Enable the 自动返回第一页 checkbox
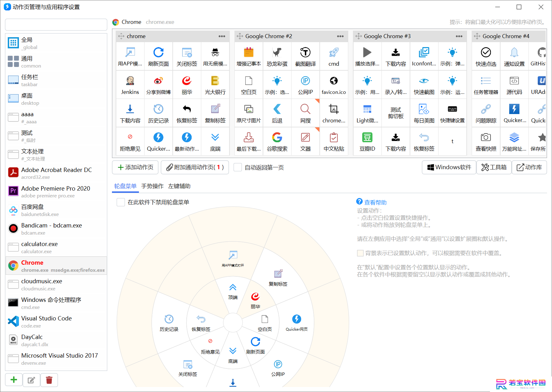552x392 pixels. pyautogui.click(x=238, y=167)
